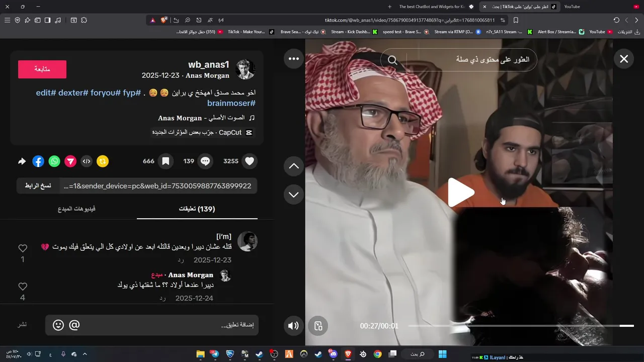Save video with the bookmark icon

[165, 161]
